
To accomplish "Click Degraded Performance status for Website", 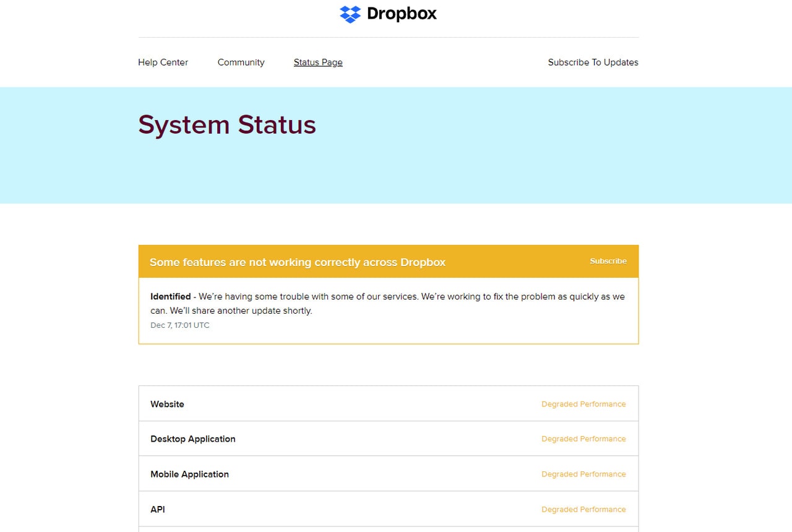I will (583, 404).
